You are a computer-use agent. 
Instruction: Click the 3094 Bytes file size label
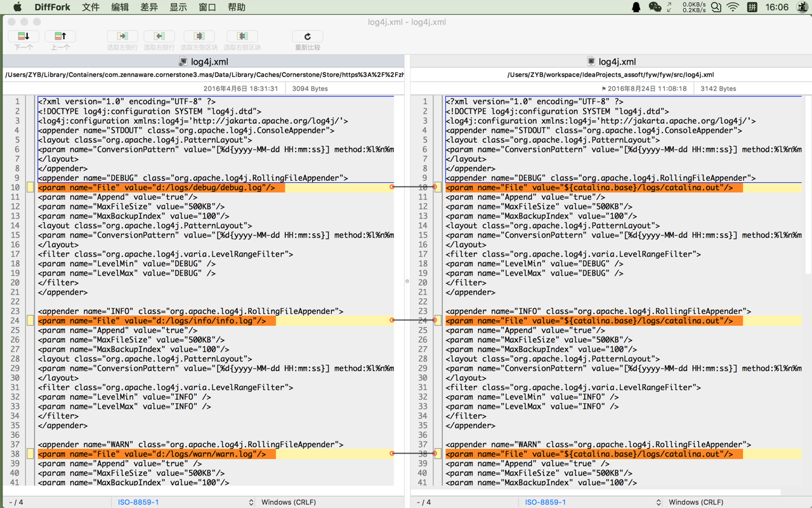pos(310,89)
